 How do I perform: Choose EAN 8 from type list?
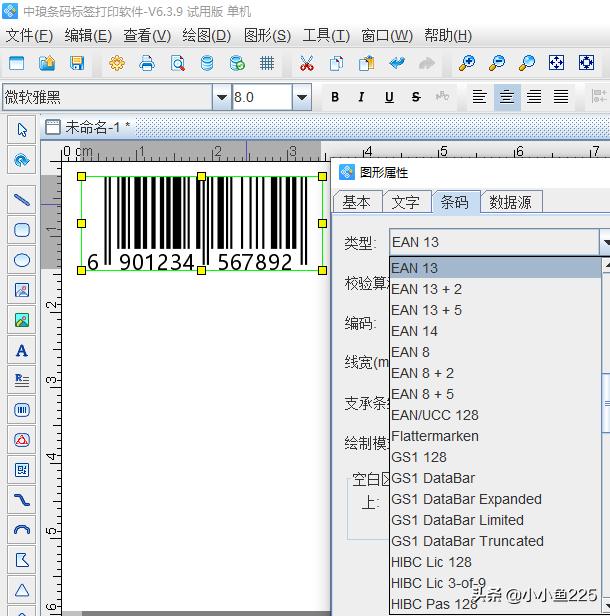click(496, 352)
